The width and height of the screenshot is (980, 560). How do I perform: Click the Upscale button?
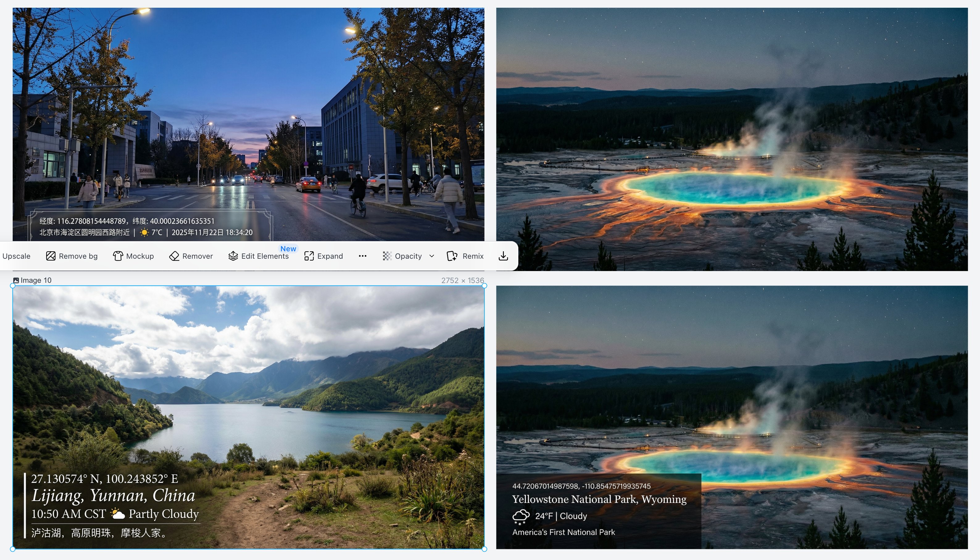[16, 256]
